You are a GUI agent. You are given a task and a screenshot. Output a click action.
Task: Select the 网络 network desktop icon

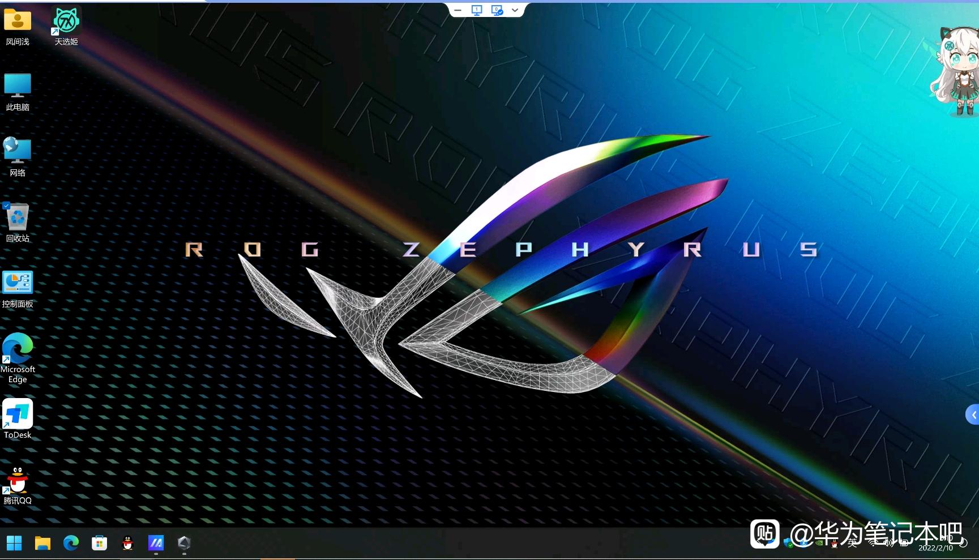pyautogui.click(x=18, y=158)
